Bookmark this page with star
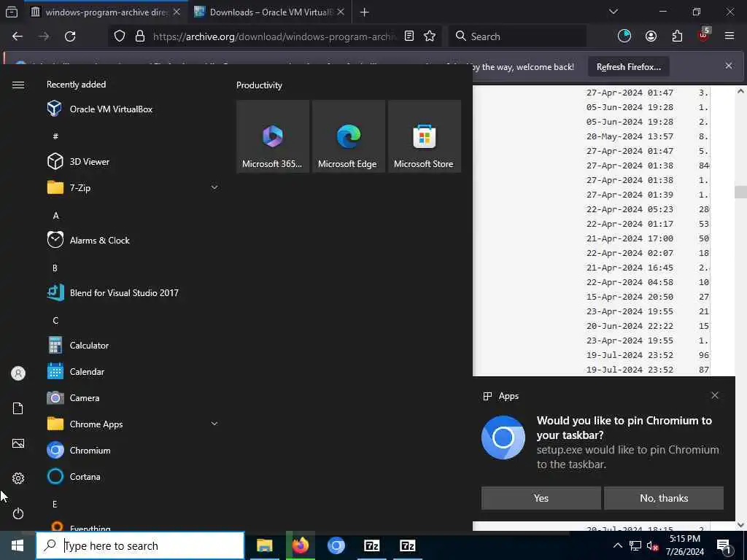This screenshot has height=560, width=747. point(430,36)
